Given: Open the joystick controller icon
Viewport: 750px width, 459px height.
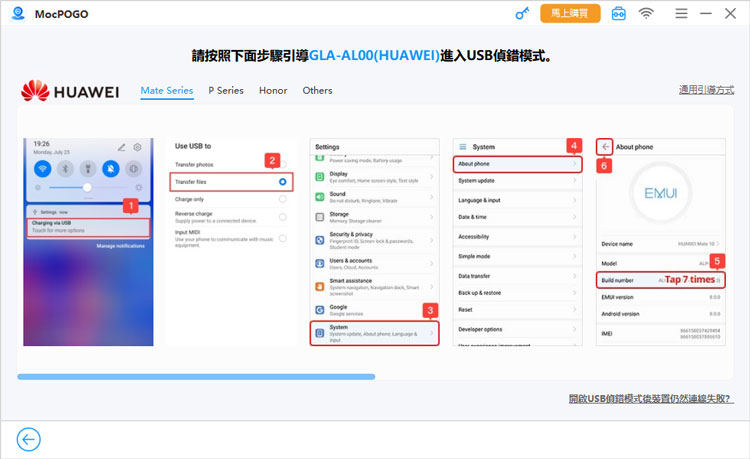Looking at the screenshot, I should [x=618, y=14].
